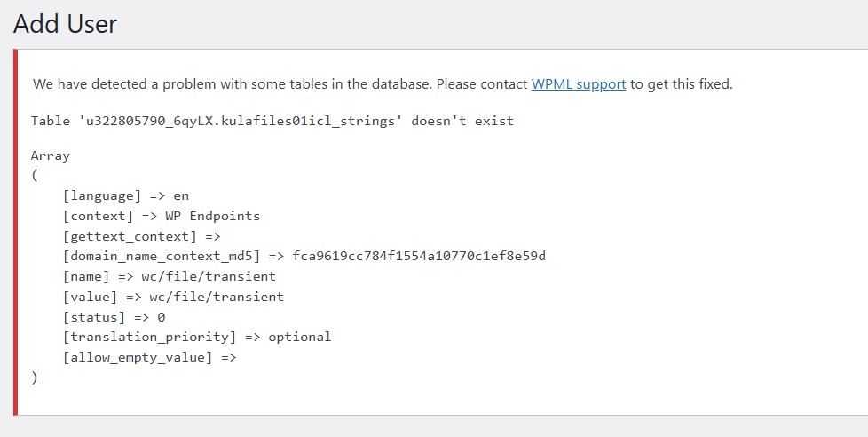Open the WPML support link
The image size is (868, 437).
[579, 84]
